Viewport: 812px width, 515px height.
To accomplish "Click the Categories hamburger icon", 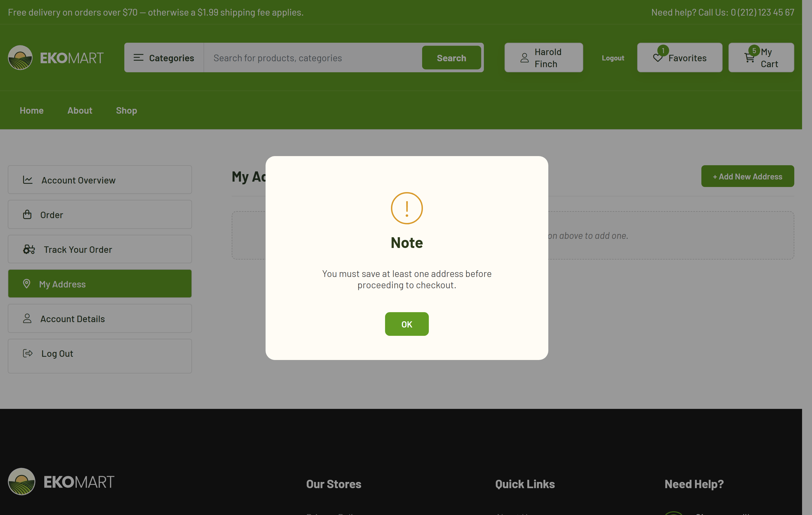I will coord(138,58).
